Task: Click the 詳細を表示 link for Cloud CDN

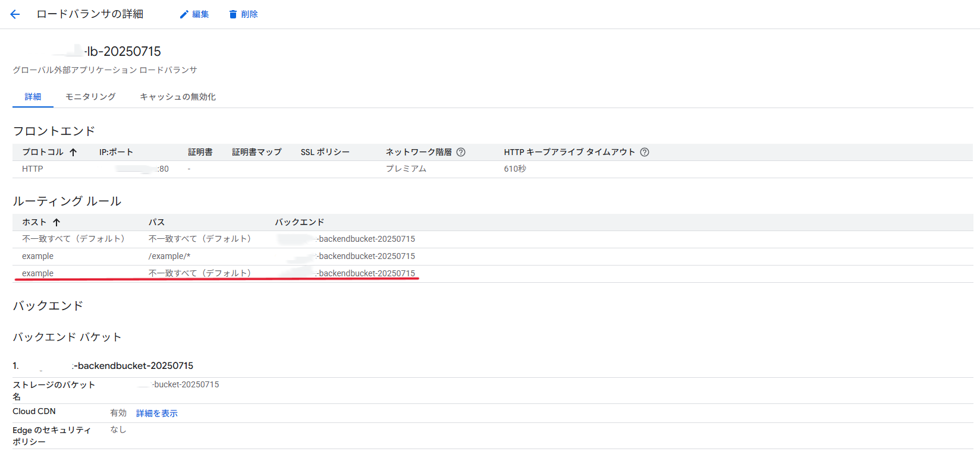Action: 157,413
